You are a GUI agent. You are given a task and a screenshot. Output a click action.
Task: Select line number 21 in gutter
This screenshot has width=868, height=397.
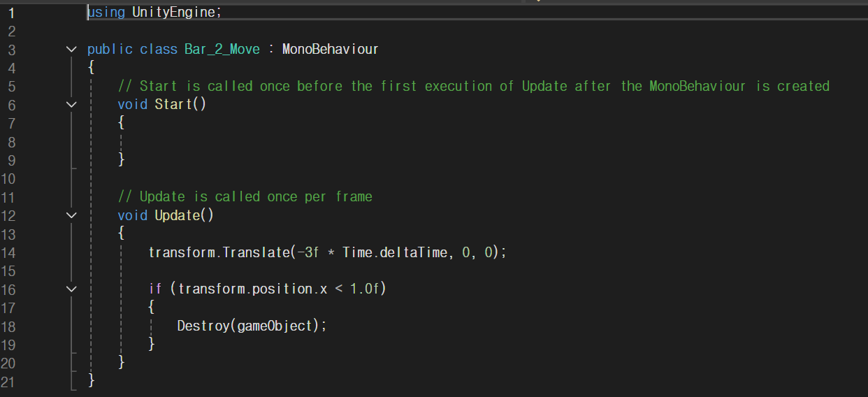pyautogui.click(x=8, y=382)
